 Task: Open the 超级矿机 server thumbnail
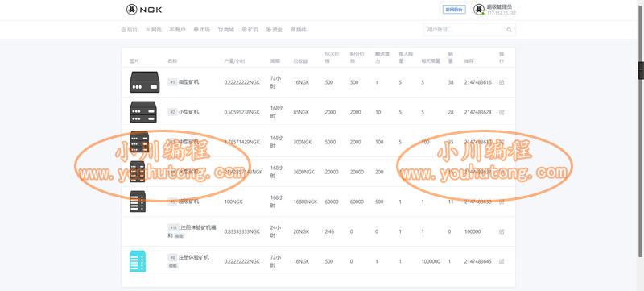[138, 202]
